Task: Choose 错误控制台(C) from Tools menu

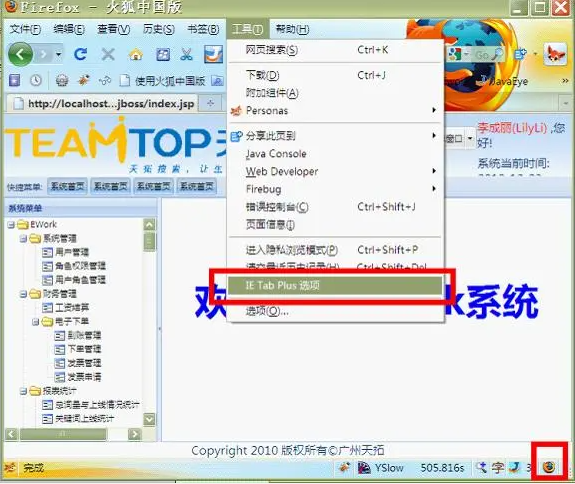Action: click(335, 207)
